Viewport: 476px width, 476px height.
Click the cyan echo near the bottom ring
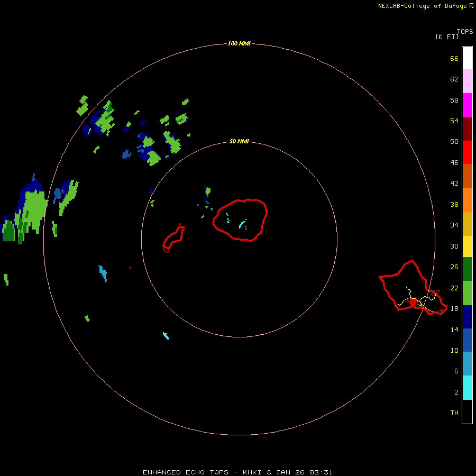[166, 335]
